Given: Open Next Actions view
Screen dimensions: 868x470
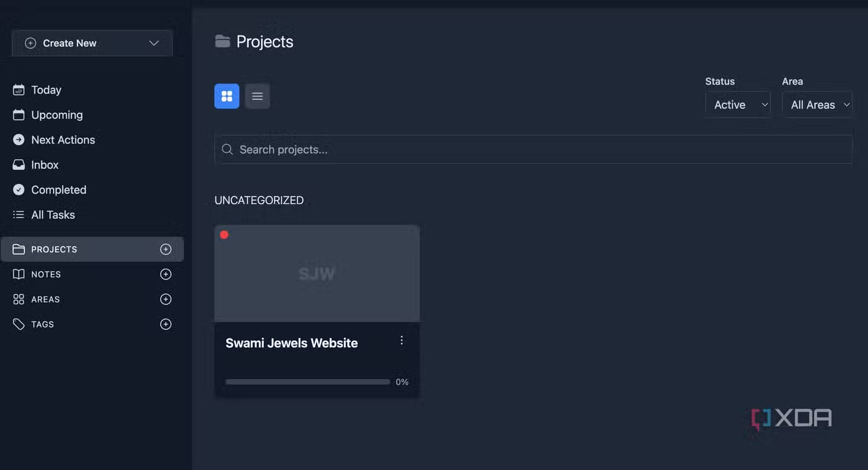Looking at the screenshot, I should click(62, 140).
